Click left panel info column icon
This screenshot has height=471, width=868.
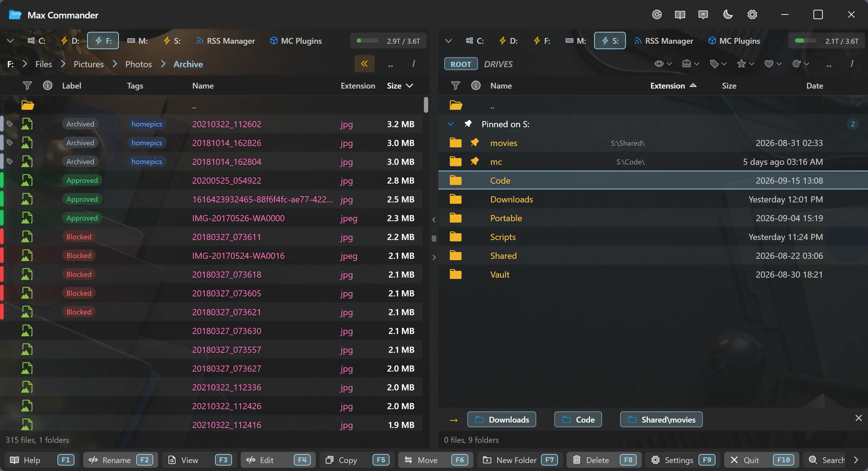[48, 86]
